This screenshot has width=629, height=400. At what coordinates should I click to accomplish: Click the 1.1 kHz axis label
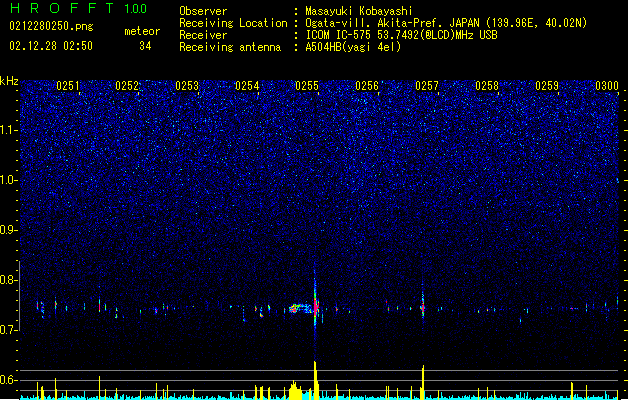pyautogui.click(x=8, y=130)
